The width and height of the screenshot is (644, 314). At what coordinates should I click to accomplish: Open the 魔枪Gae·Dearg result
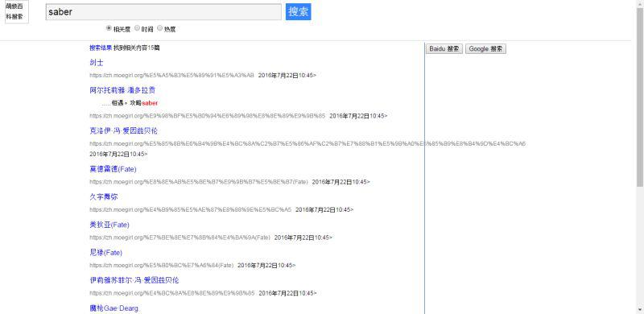pos(114,308)
